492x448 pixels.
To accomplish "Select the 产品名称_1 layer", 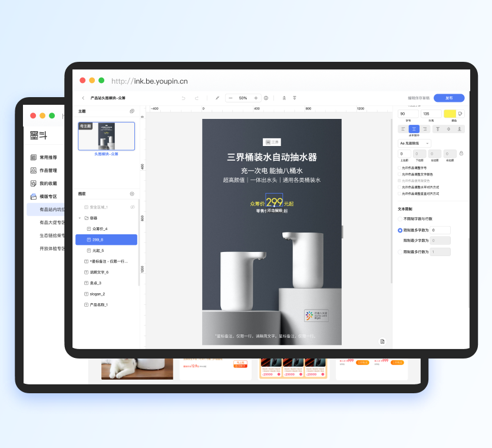I will tap(107, 305).
